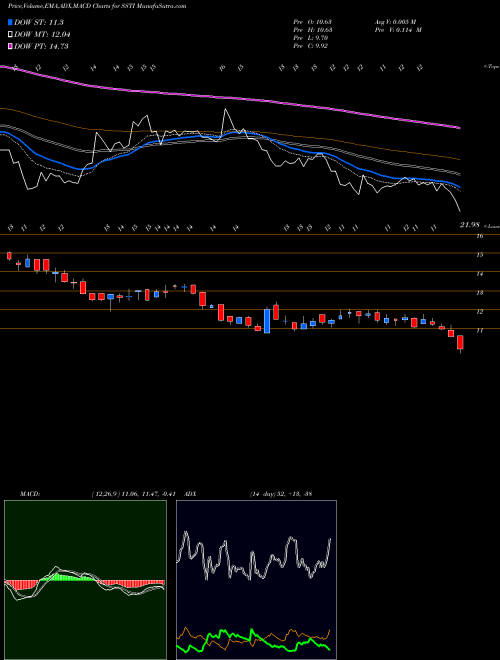The height and width of the screenshot is (660, 500).
Task: Click the tall blue candlestick in the price chart
Action: pos(267,321)
